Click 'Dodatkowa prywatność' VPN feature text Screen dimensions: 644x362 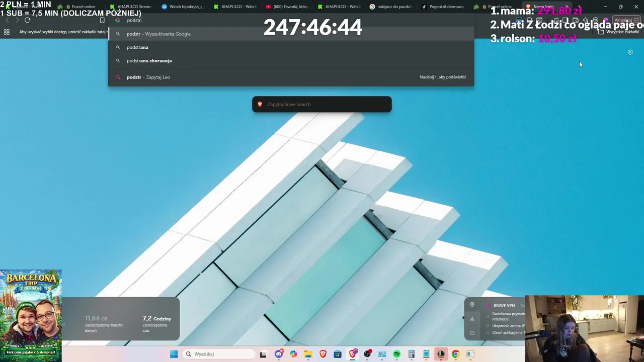point(509,316)
